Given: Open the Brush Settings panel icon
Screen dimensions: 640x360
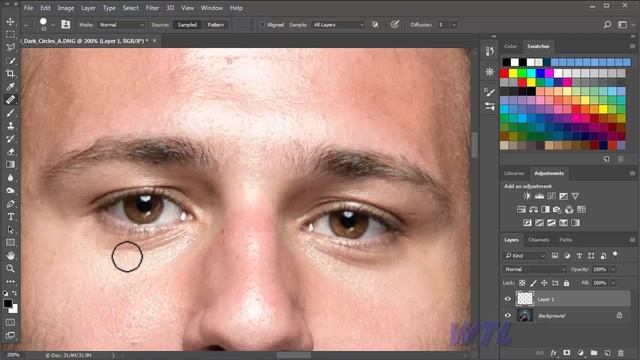Looking at the screenshot, I should pyautogui.click(x=489, y=93).
